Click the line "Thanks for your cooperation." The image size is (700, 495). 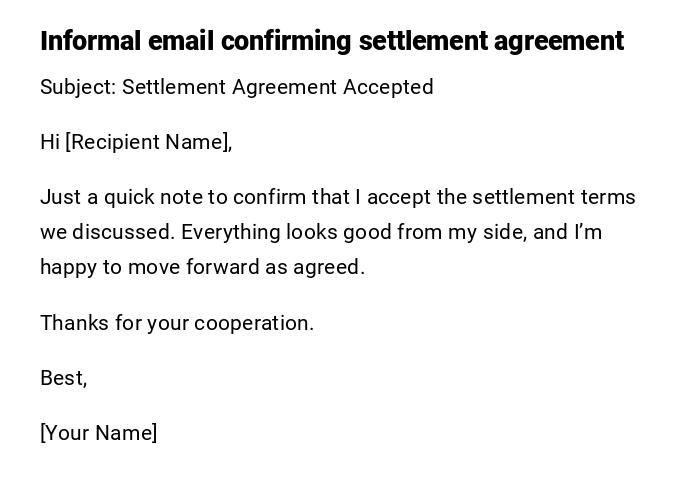pyautogui.click(x=177, y=323)
